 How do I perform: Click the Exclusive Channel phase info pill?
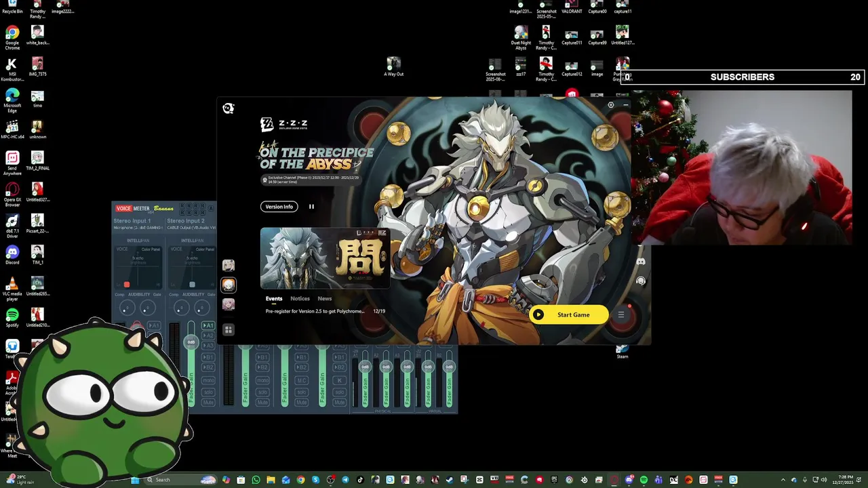pyautogui.click(x=311, y=180)
